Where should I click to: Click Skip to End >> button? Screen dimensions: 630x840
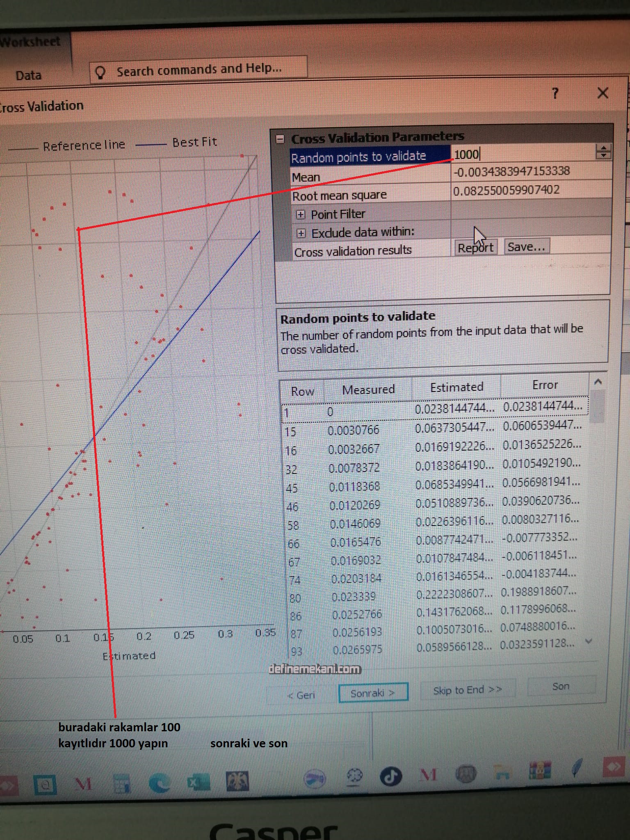[468, 690]
